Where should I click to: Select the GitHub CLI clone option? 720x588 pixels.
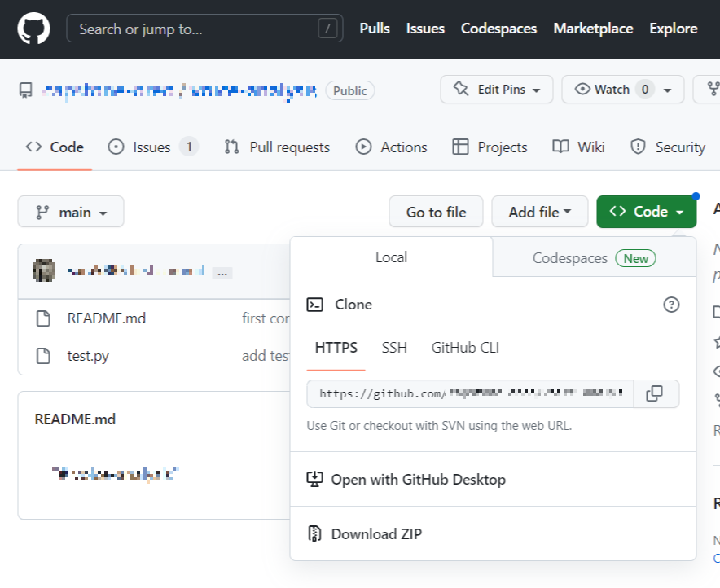tap(465, 348)
